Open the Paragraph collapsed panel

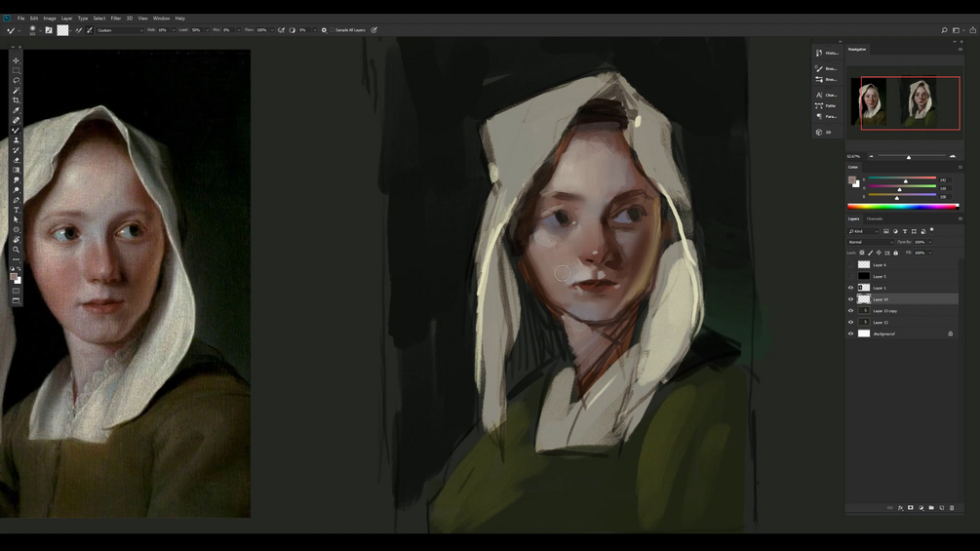pyautogui.click(x=826, y=117)
